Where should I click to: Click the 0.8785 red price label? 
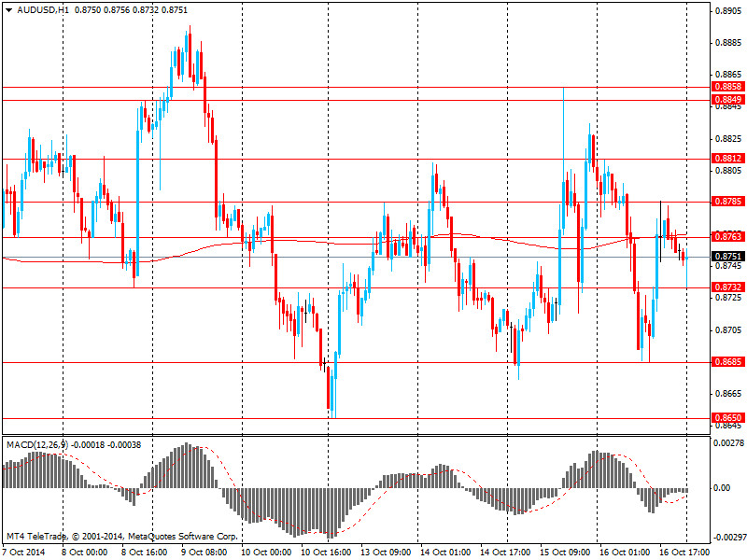pyautogui.click(x=727, y=201)
